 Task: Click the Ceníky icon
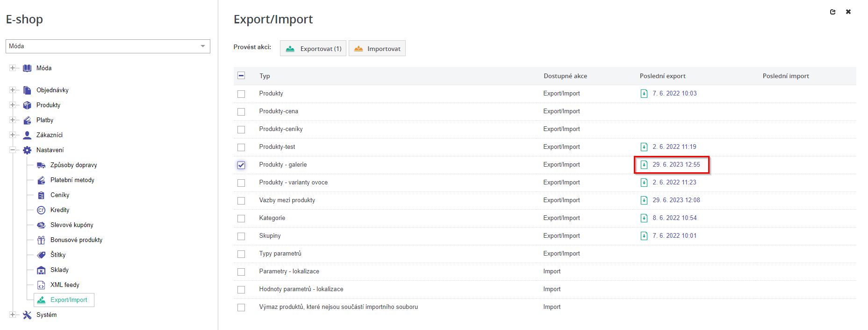point(41,195)
